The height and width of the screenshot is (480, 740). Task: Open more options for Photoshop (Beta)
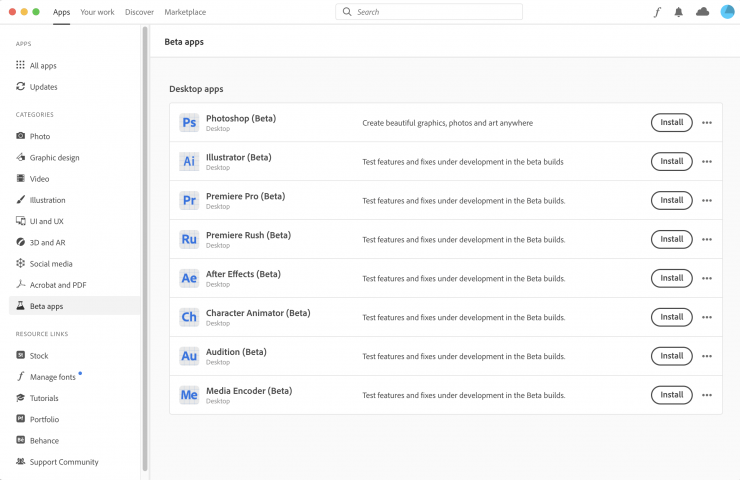click(x=707, y=123)
